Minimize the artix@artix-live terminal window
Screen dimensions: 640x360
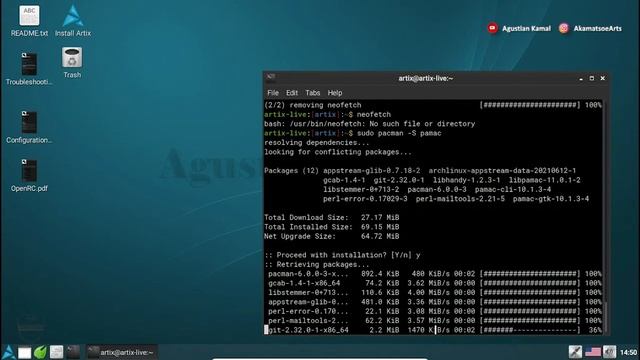pos(581,78)
